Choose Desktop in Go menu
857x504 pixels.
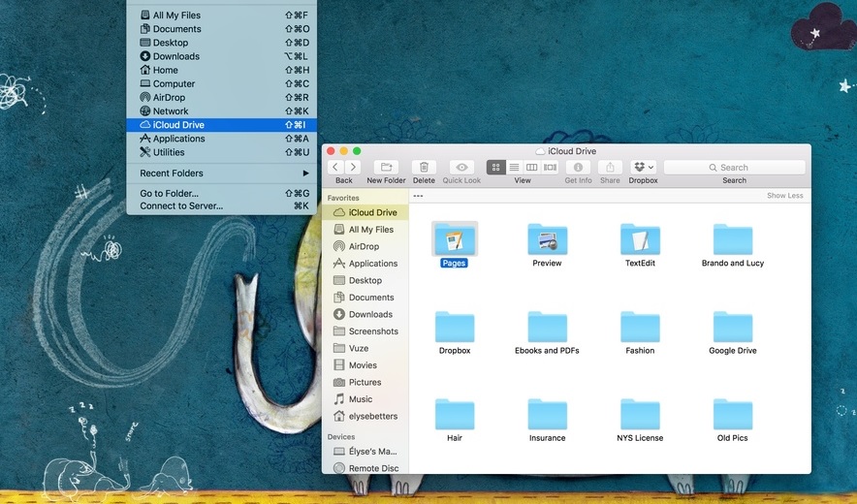tap(221, 43)
